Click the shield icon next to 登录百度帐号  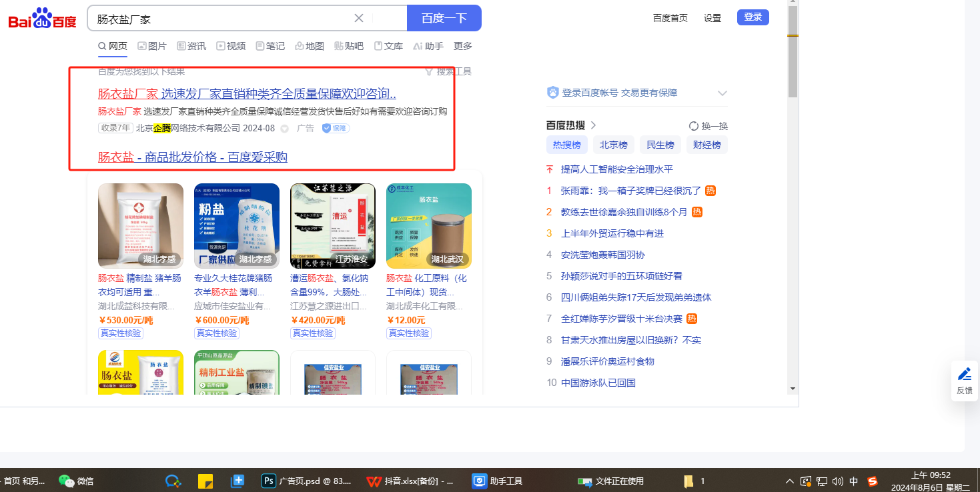552,93
